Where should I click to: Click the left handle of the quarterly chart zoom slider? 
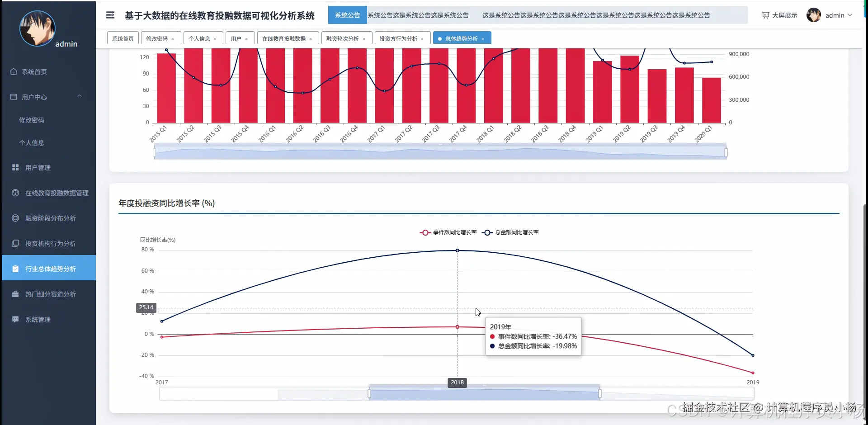point(155,153)
